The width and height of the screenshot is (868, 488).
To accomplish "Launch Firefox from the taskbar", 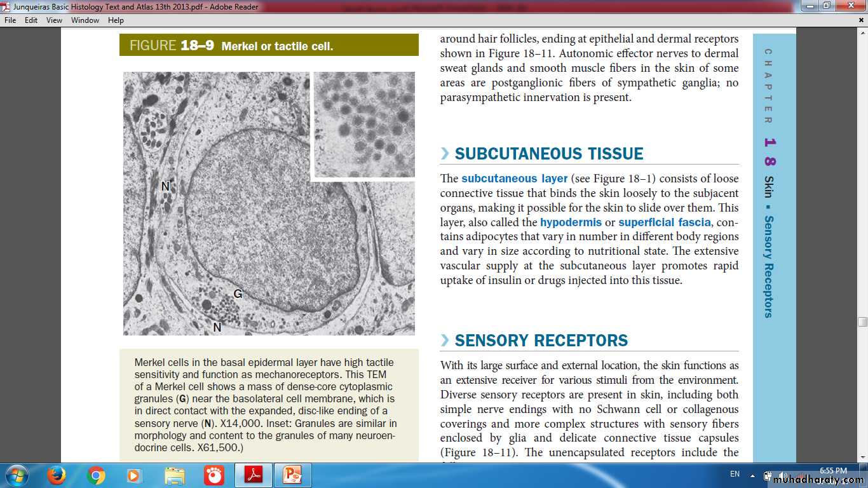I will point(57,475).
